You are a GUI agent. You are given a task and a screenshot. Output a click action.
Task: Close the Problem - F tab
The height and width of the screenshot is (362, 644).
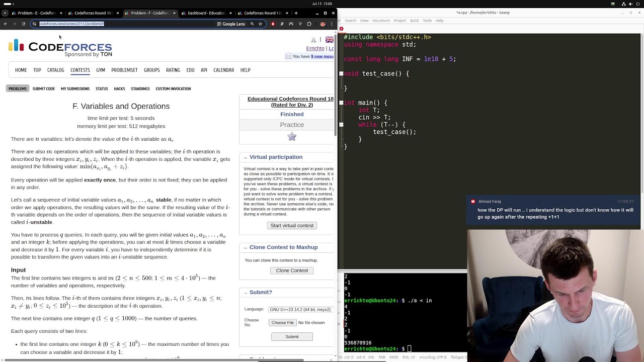(x=174, y=13)
